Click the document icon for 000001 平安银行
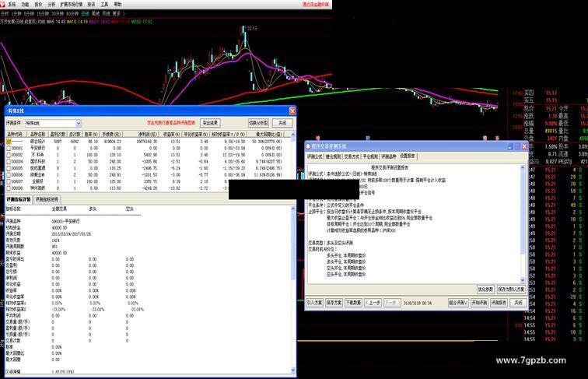 click(x=9, y=148)
